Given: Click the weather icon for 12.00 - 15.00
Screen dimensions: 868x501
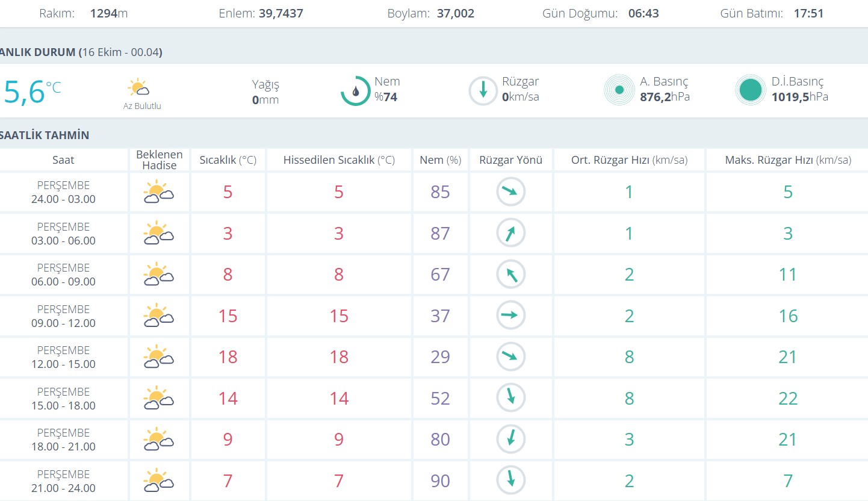Looking at the screenshot, I should tap(158, 357).
